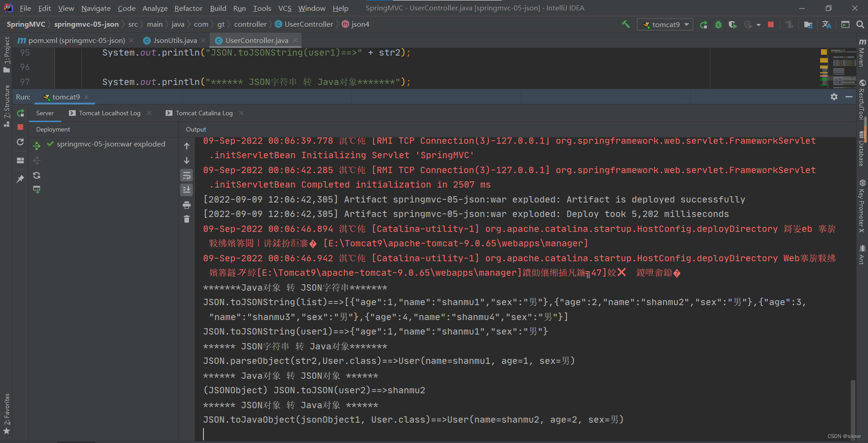Image resolution: width=868 pixels, height=443 pixels.
Task: Toggle Soft-Wrap in console output
Action: (187, 175)
